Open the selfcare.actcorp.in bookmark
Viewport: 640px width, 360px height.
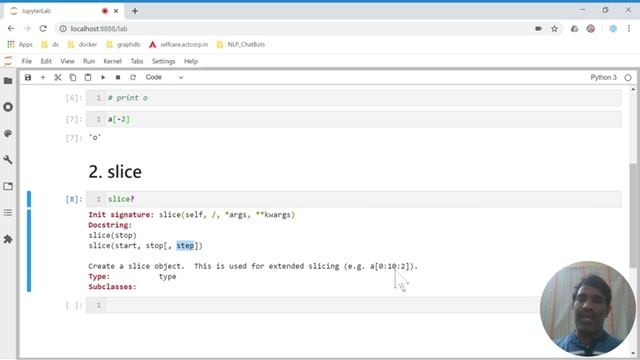(179, 44)
